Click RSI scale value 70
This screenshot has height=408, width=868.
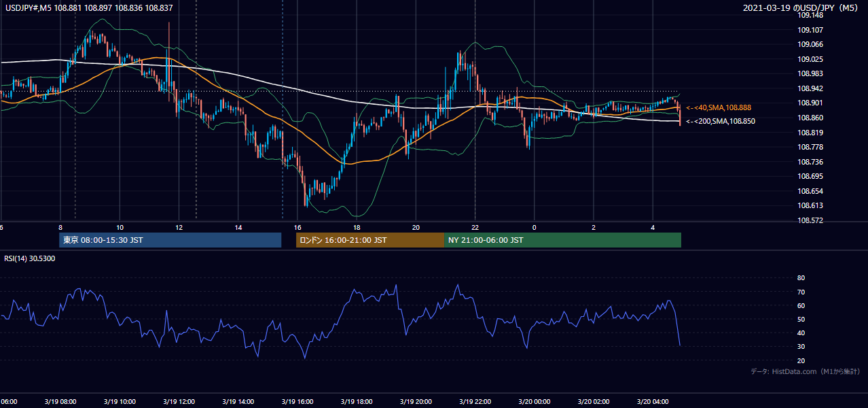(801, 292)
